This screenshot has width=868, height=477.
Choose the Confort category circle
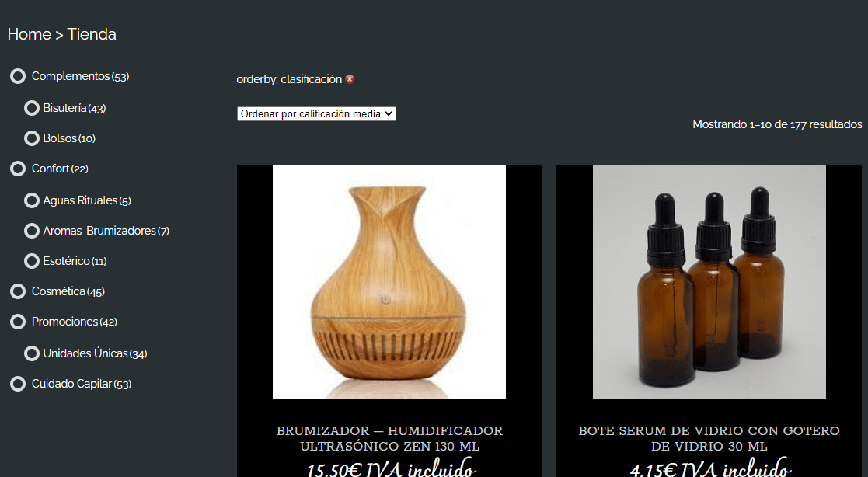pyautogui.click(x=18, y=169)
